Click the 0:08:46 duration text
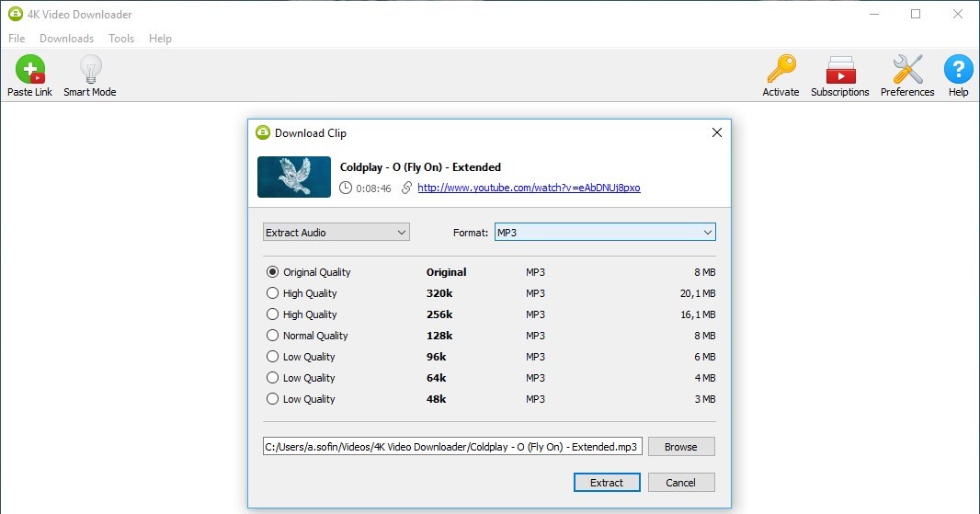 (x=374, y=188)
